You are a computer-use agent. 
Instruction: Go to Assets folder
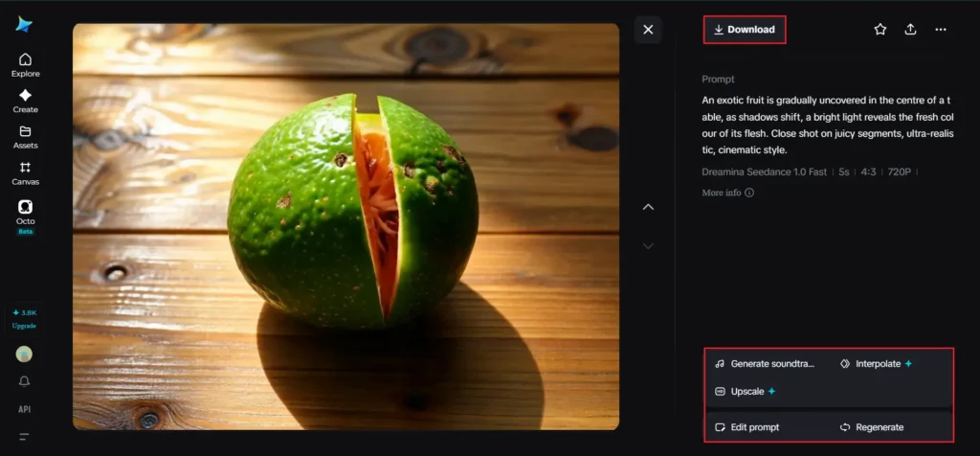(25, 137)
